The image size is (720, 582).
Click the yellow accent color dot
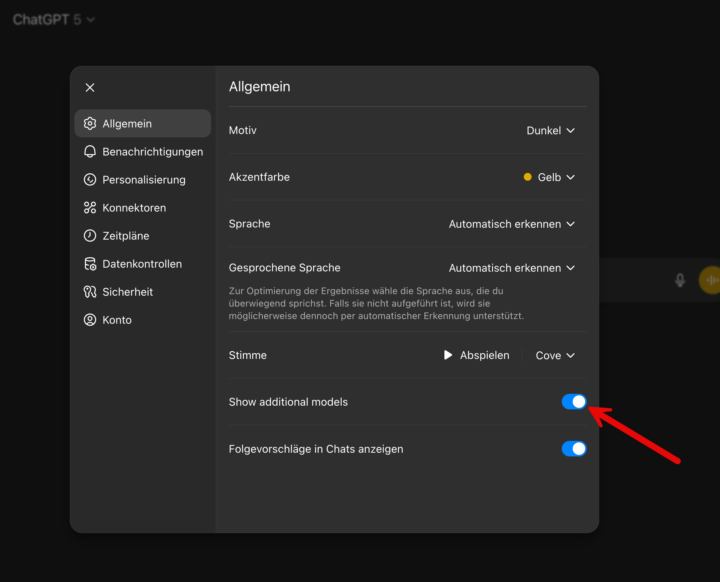pos(528,177)
